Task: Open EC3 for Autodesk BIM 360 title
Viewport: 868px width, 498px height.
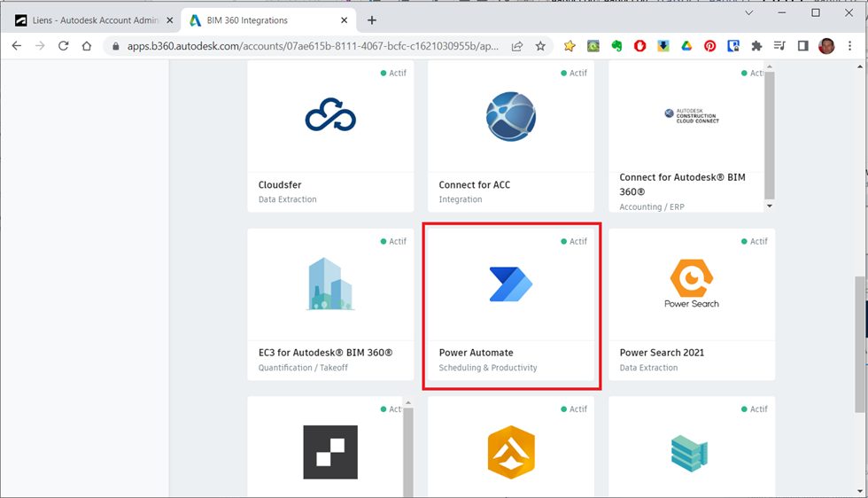Action: pyautogui.click(x=326, y=353)
